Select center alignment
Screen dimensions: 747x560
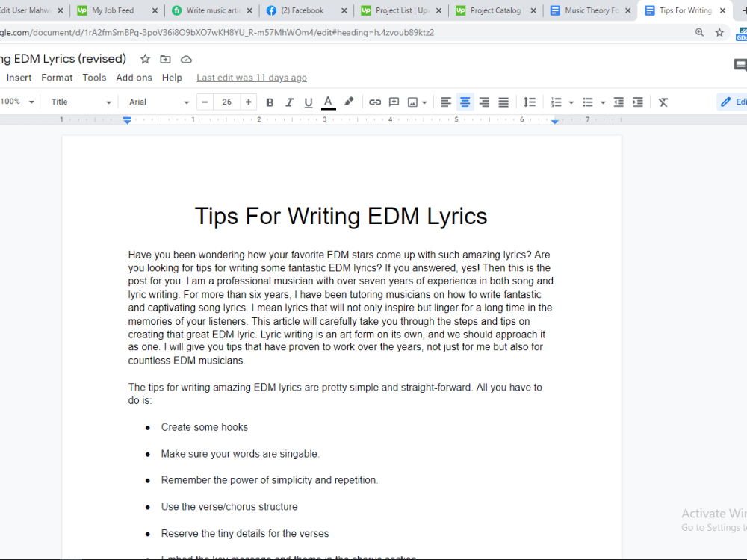465,102
